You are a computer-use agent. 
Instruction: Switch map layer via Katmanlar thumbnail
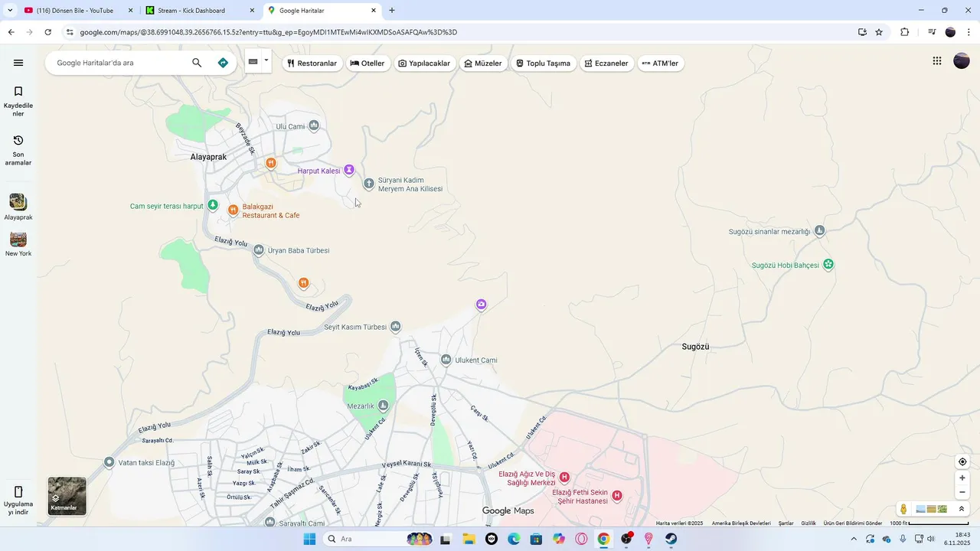point(67,496)
